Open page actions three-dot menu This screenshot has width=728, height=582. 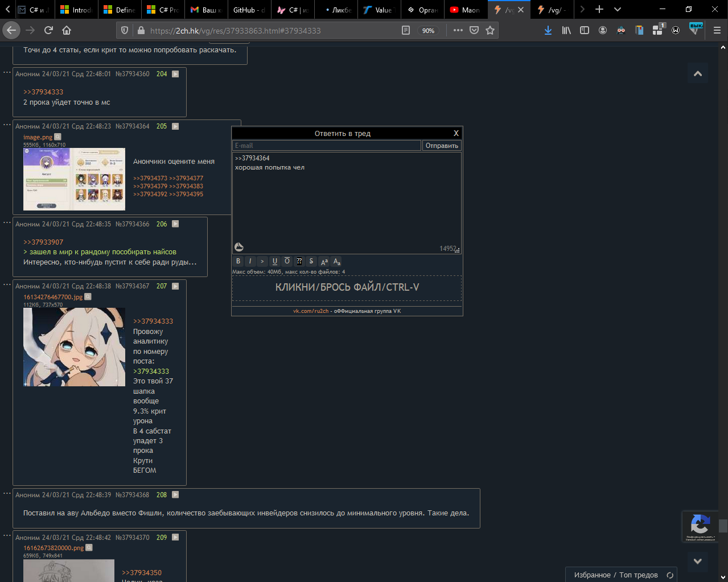coord(458,30)
